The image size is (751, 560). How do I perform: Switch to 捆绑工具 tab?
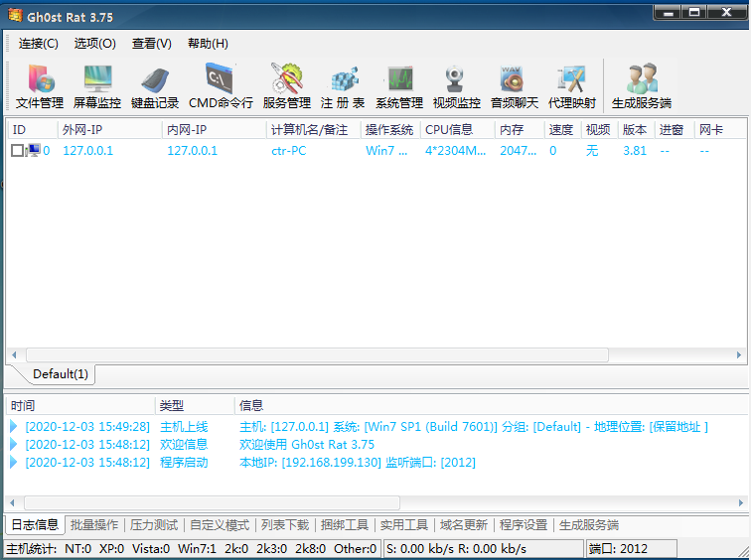[345, 525]
